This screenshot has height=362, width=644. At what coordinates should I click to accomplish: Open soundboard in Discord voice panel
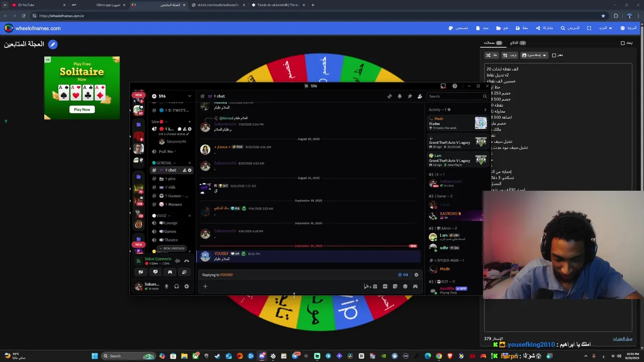tap(184, 272)
